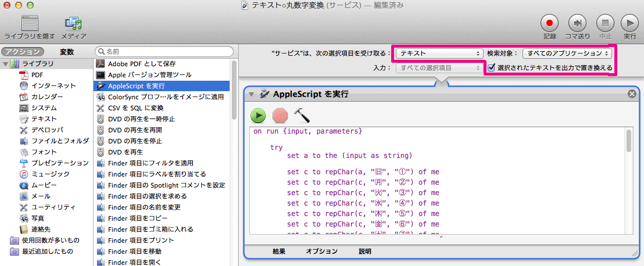Toggle 選択されたテキストを出力で置き換える checkbox
This screenshot has height=266, width=644.
[491, 67]
